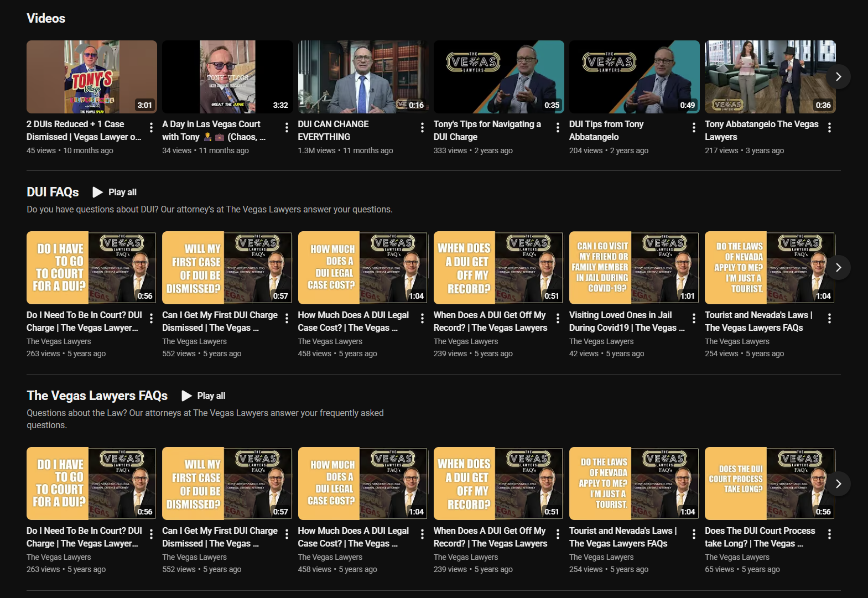Play all in The Vegas Lawyers FAQs

pos(203,396)
